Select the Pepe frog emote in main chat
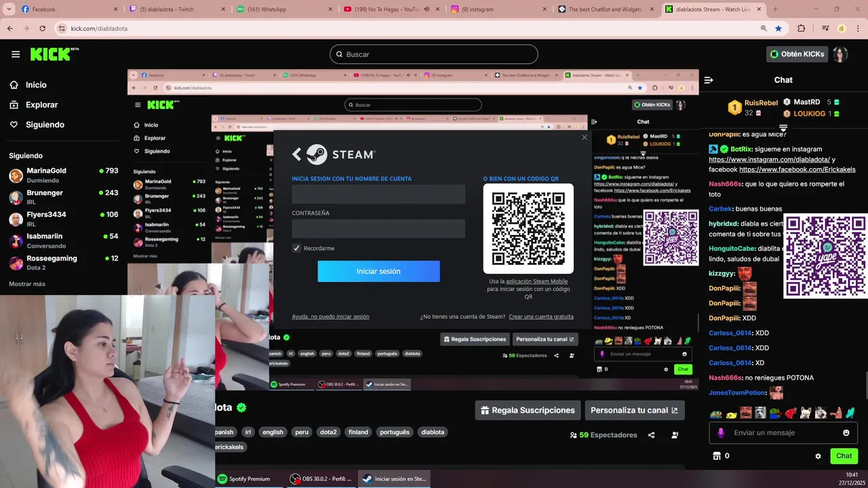This screenshot has width=868, height=488. pyautogui.click(x=716, y=413)
